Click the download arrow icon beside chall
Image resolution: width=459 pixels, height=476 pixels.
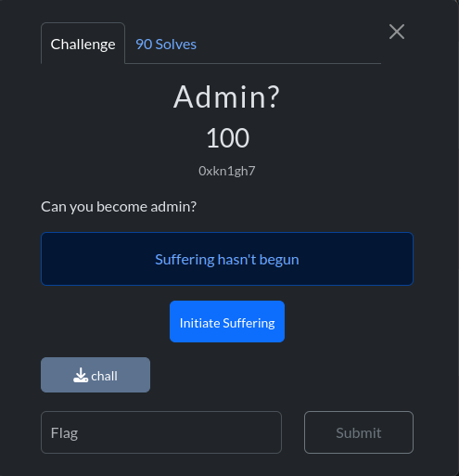tap(81, 375)
